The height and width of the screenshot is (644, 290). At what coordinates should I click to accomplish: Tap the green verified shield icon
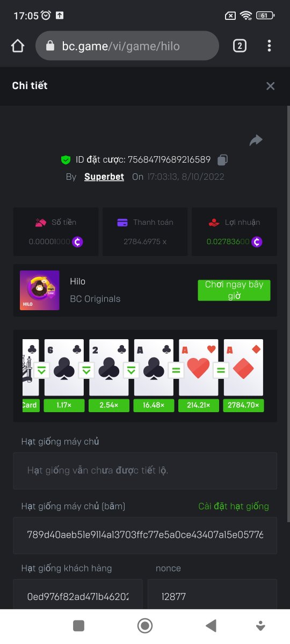point(66,159)
